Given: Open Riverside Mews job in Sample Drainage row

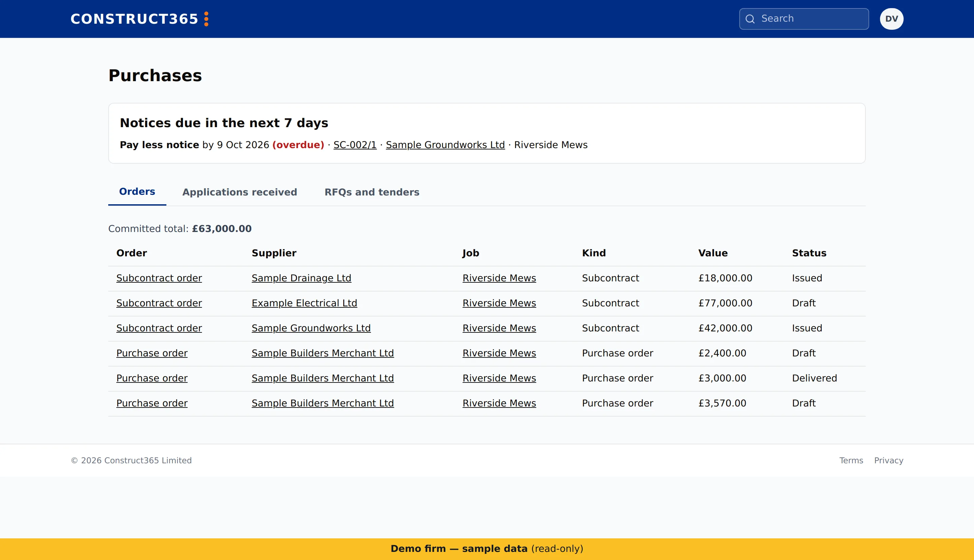Looking at the screenshot, I should click(499, 278).
